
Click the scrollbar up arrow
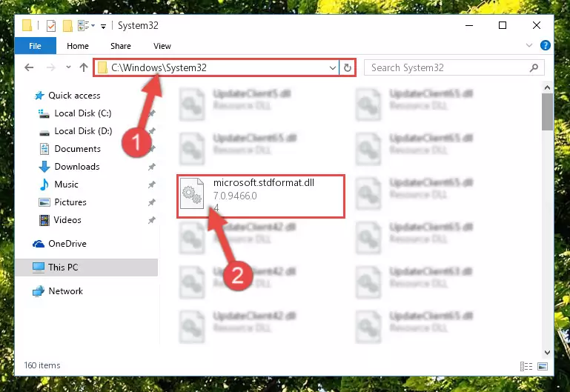point(547,87)
